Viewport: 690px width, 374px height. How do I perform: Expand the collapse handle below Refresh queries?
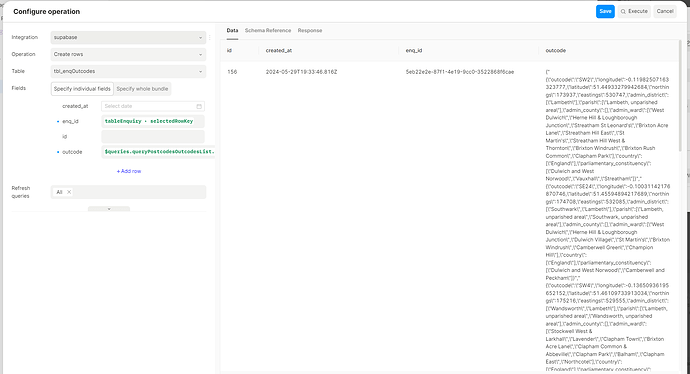coord(109,209)
